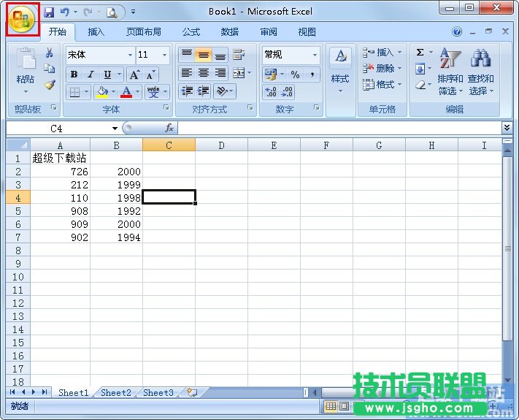Insert function with fx button
This screenshot has height=420, width=519.
pos(169,128)
